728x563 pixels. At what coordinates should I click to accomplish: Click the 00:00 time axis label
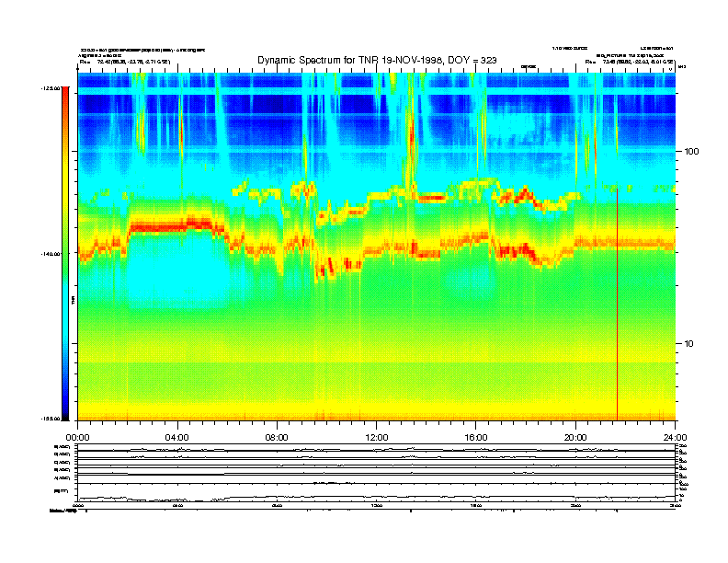click(x=77, y=438)
